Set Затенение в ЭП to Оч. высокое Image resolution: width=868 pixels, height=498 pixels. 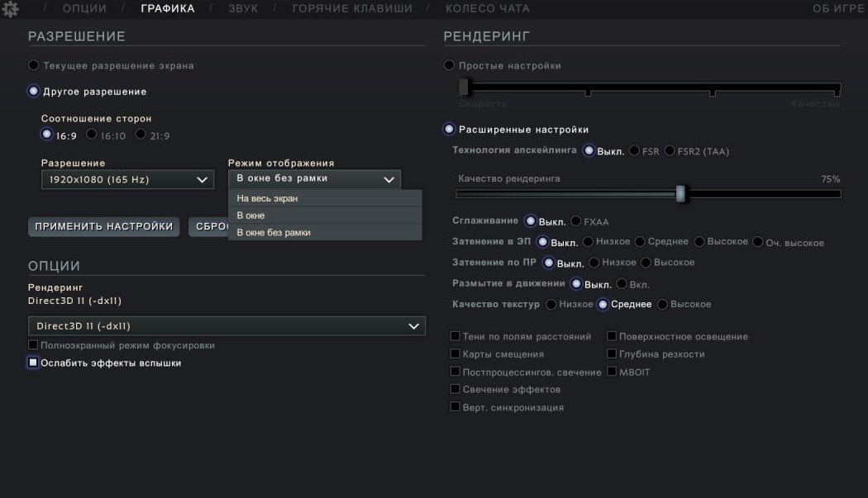click(x=758, y=242)
